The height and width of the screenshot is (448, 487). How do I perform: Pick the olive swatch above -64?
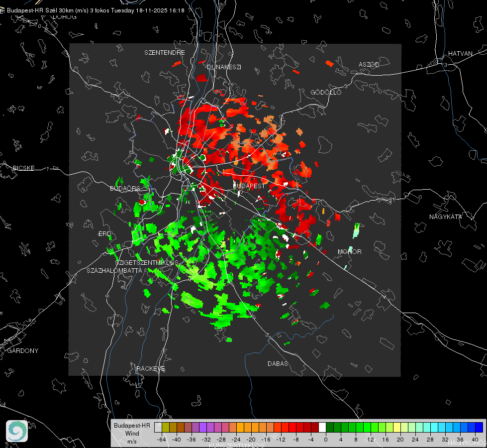166,427
